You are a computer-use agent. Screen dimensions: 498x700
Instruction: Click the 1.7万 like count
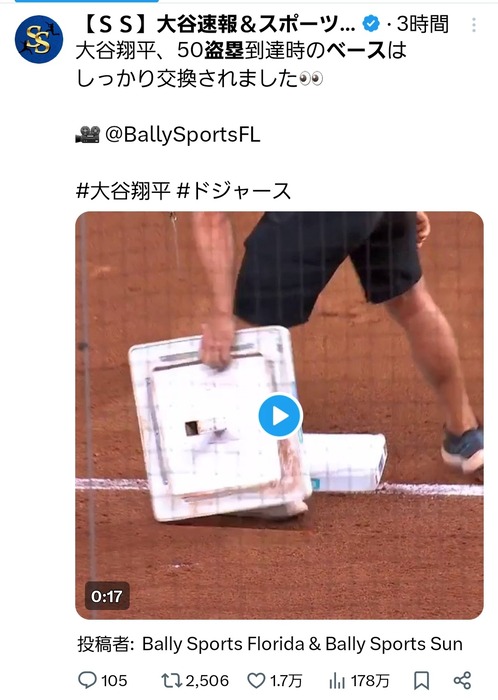tap(286, 681)
